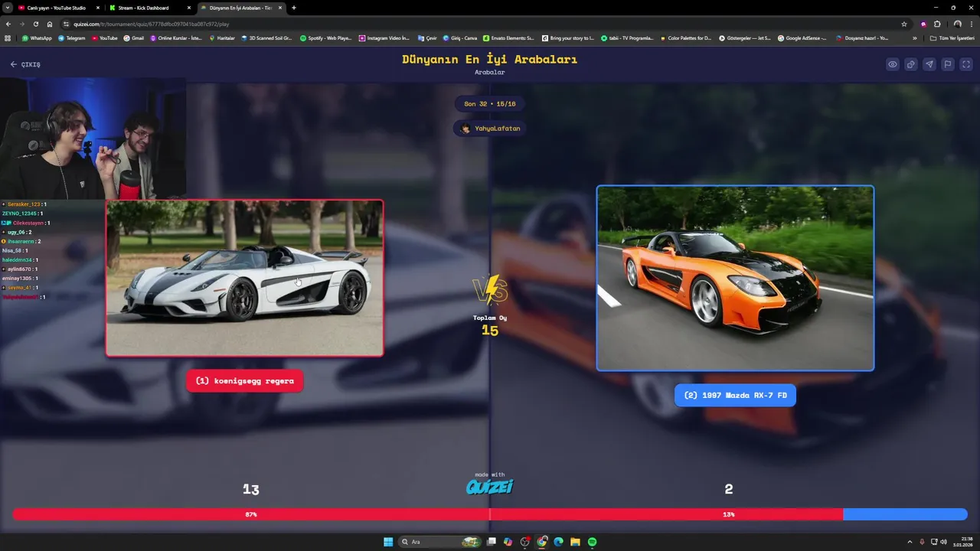Click the edit pencil icon in the quiz header
Viewport: 980px width, 551px height.
point(910,64)
